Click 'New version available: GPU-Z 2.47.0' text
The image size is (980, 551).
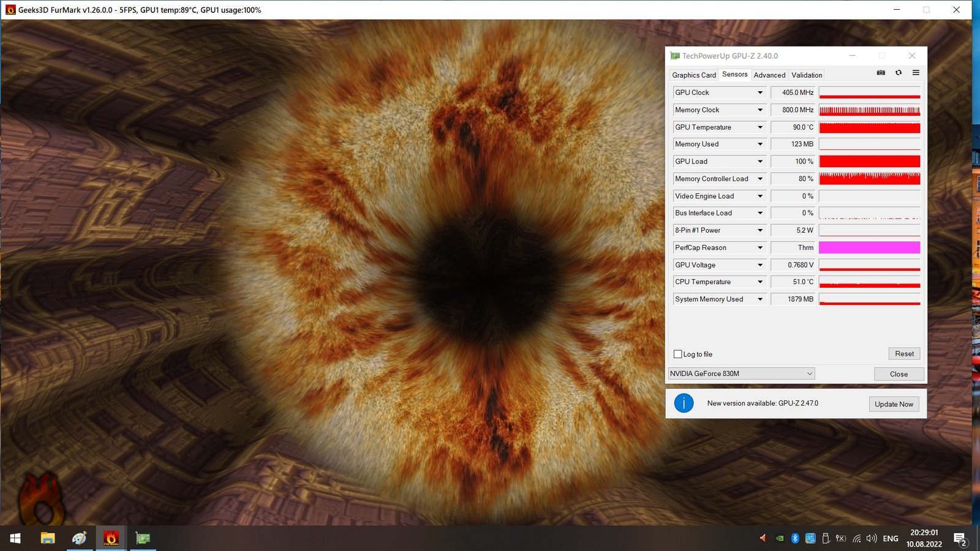763,403
